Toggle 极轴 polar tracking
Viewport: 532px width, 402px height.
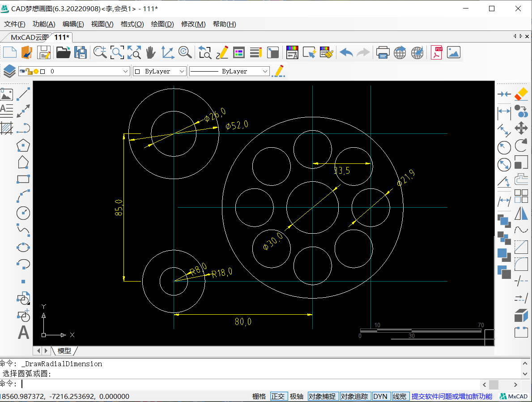[297, 396]
